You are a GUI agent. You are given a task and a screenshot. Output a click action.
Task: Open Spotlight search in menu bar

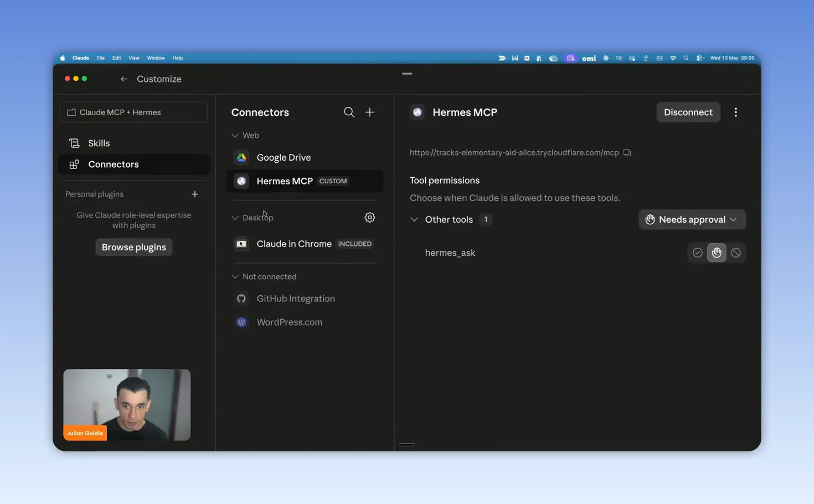(x=686, y=58)
